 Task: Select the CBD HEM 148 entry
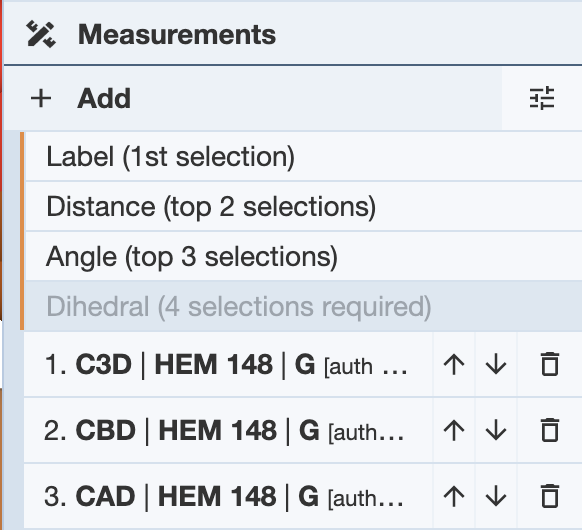coord(228,431)
